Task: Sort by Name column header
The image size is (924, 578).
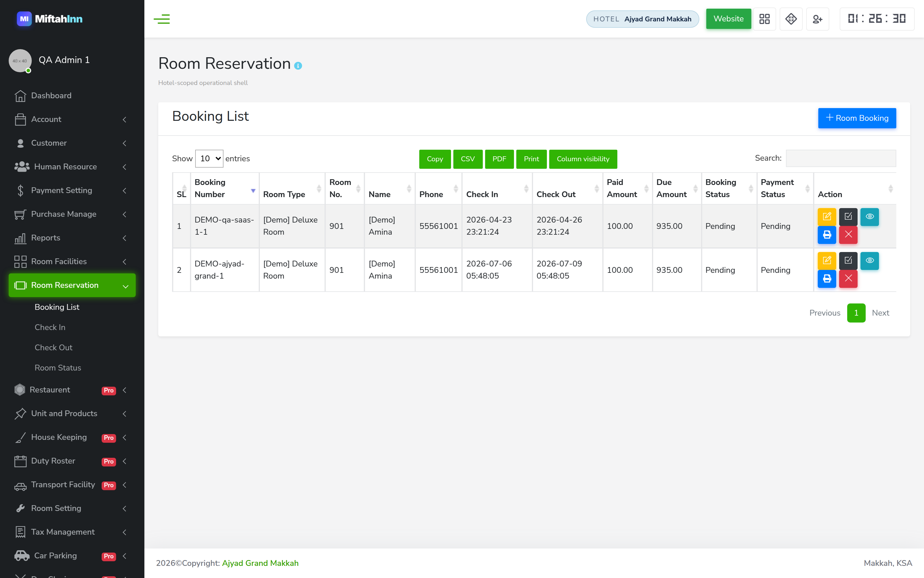Action: coord(390,188)
